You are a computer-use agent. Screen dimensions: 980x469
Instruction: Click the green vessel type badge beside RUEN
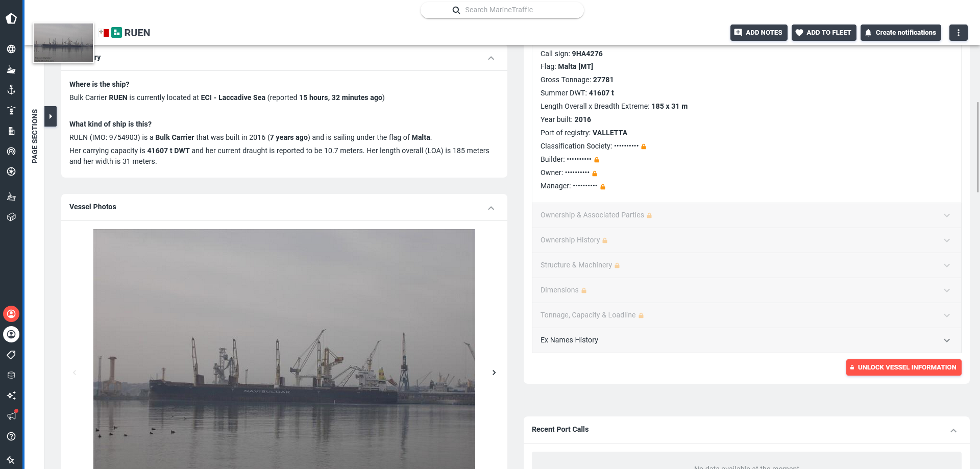pos(117,33)
